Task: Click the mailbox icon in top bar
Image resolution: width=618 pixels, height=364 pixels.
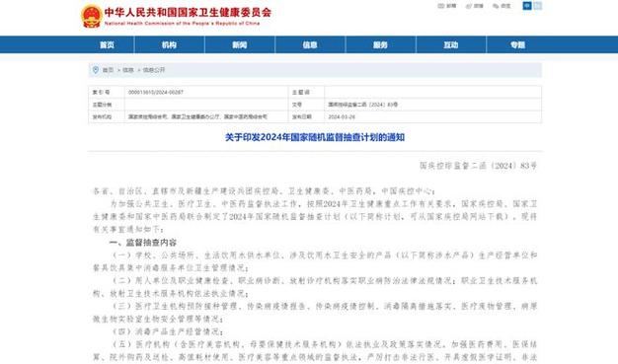Action: (x=441, y=6)
